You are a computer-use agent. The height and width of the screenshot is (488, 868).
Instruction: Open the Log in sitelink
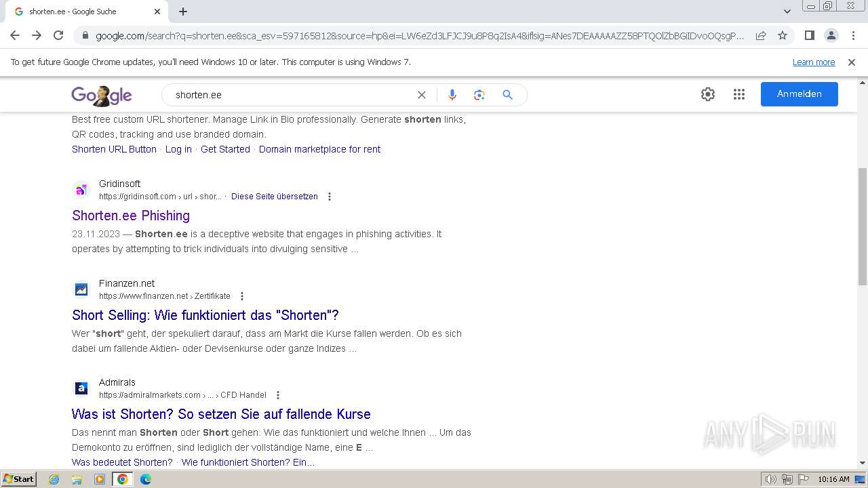(x=178, y=149)
